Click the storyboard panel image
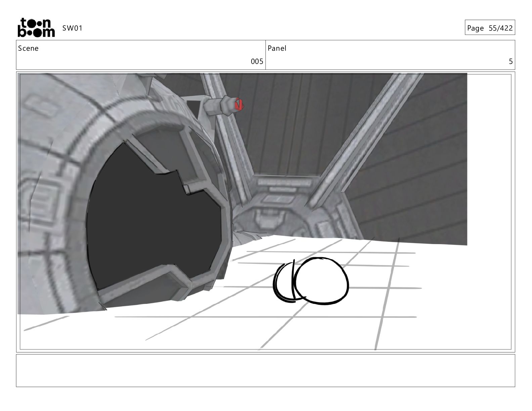This screenshot has width=532, height=411. click(265, 212)
